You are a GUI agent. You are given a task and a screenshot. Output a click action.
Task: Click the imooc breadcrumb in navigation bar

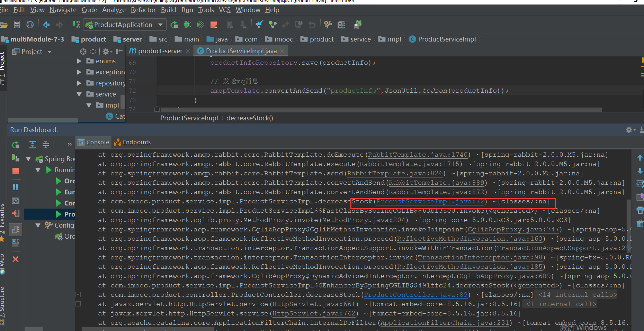[279, 39]
